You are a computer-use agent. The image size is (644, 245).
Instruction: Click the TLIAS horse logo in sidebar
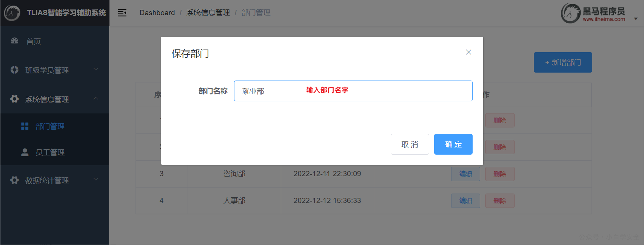(x=12, y=13)
